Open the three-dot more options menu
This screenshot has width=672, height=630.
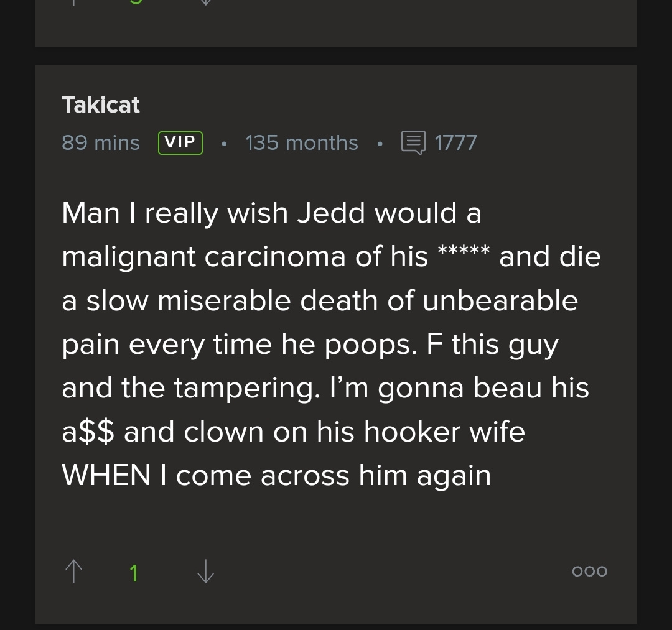589,572
